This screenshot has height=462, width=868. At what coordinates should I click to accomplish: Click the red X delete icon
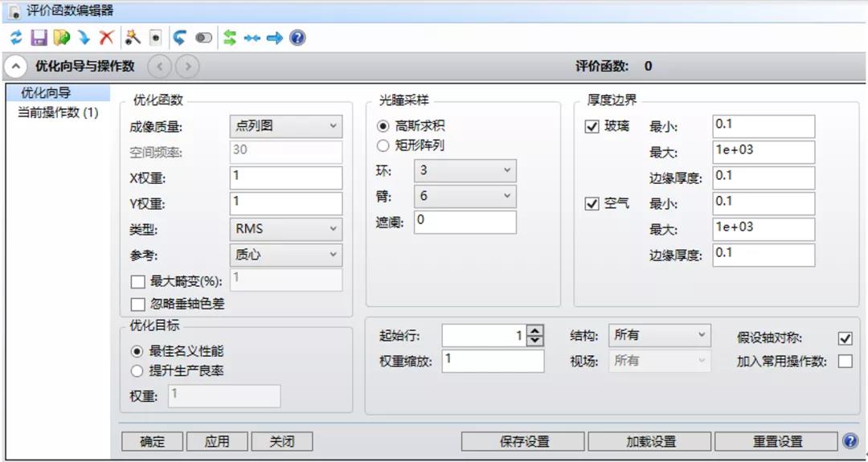(x=106, y=38)
